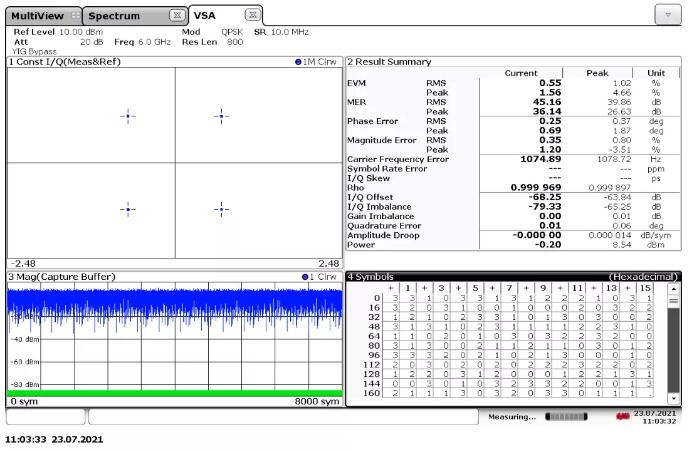Close the VSA tab
The image size is (689, 451).
coord(252,15)
